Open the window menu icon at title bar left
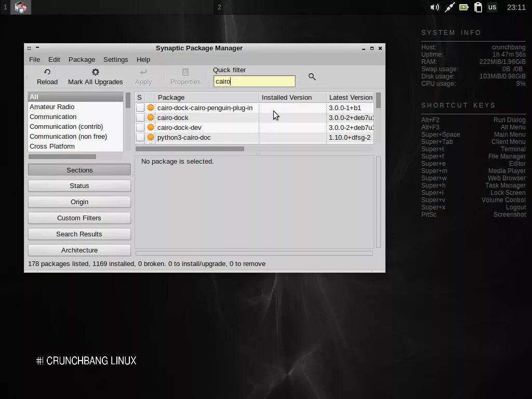 tap(29, 48)
